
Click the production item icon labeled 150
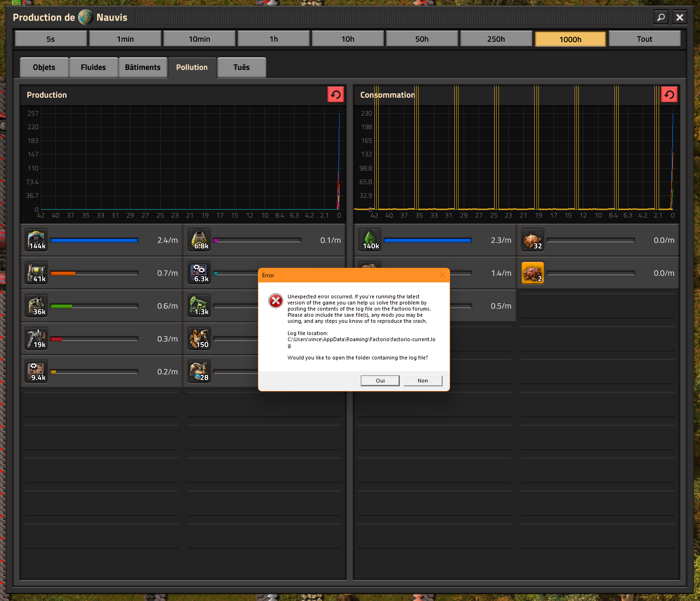pyautogui.click(x=200, y=339)
